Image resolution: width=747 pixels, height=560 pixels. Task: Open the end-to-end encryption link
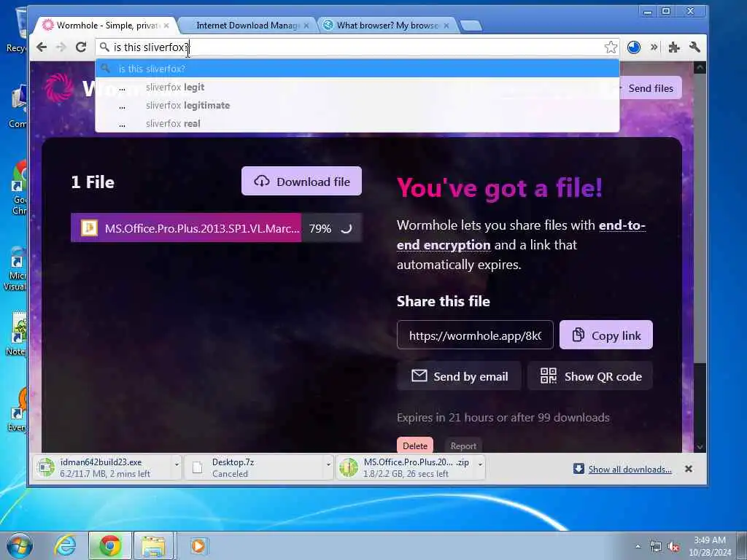(521, 235)
